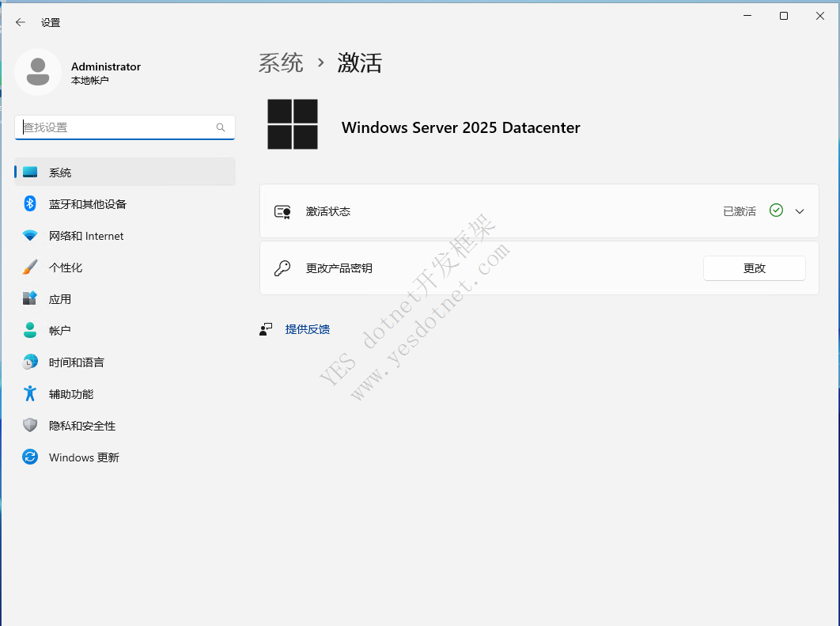Go back with the arrow icon
This screenshot has height=626, width=840.
click(21, 22)
